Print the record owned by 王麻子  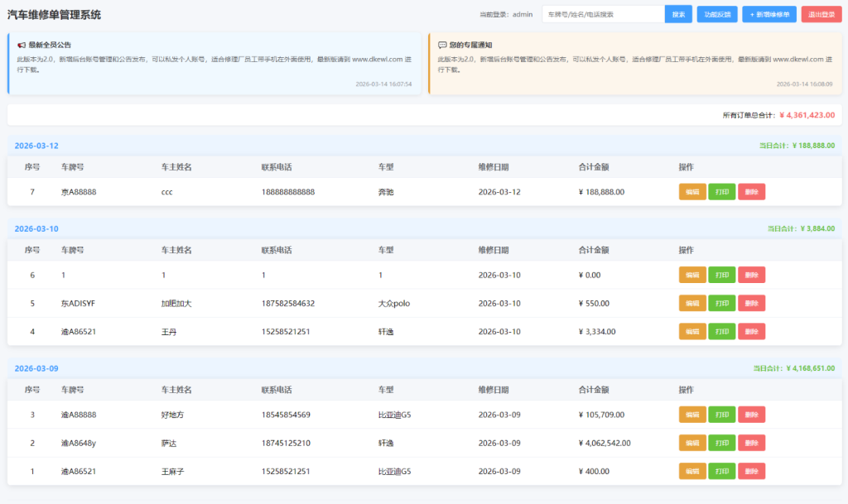[x=721, y=471]
